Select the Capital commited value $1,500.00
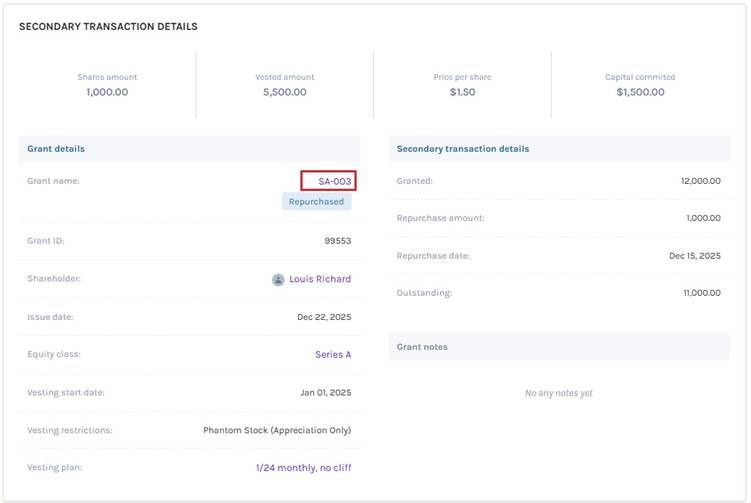The height and width of the screenshot is (503, 751). (x=640, y=92)
